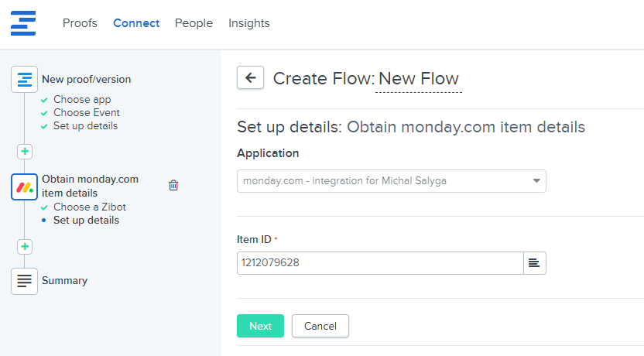Open the Insights tab

249,23
